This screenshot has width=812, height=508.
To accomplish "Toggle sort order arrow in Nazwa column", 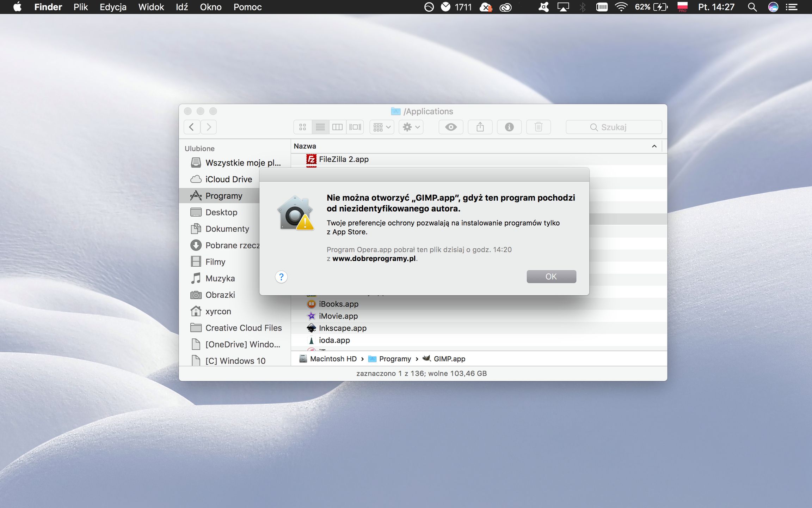I will (654, 146).
